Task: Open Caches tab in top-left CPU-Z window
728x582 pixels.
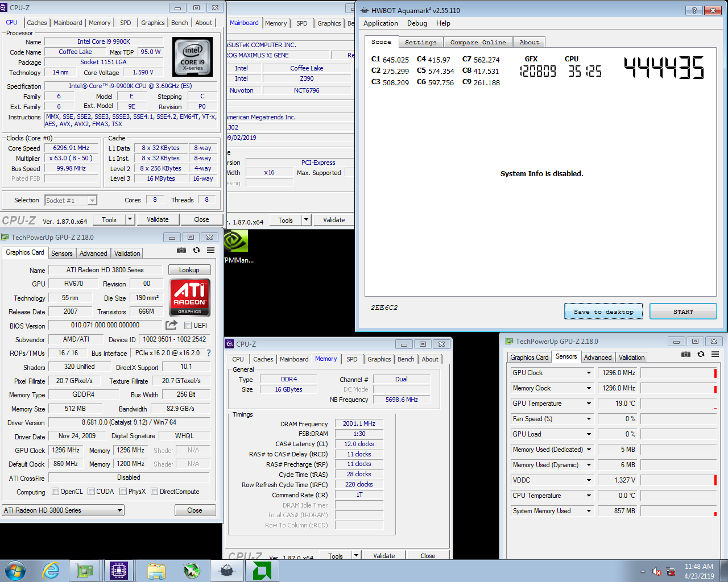Action: (37, 23)
